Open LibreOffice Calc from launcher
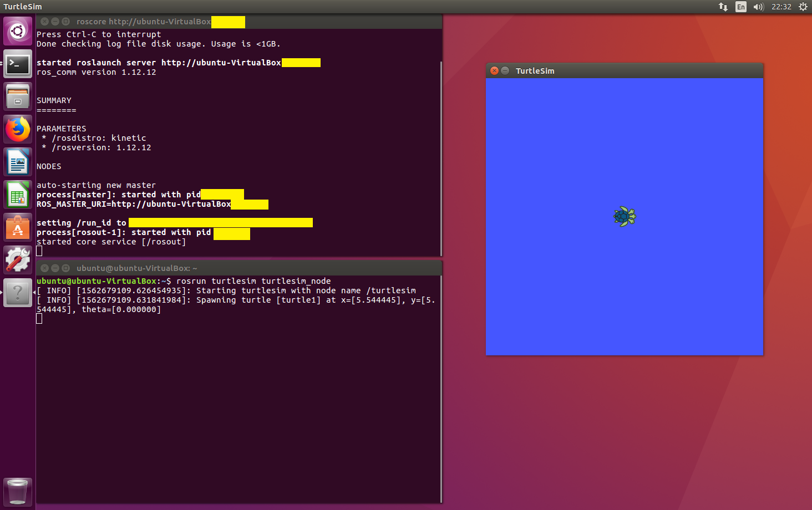812x510 pixels. point(18,195)
